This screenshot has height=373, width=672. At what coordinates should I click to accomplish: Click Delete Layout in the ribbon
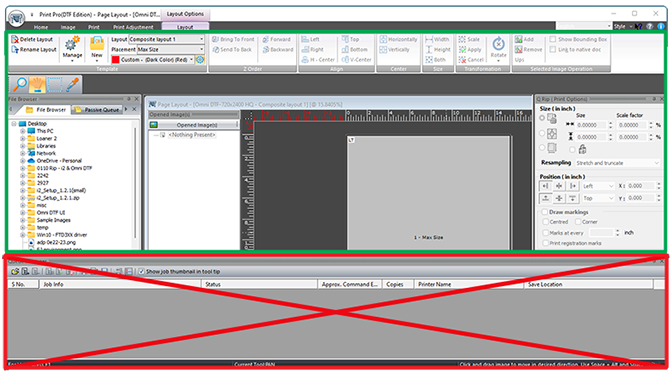[x=32, y=39]
